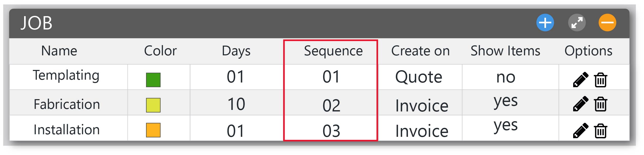
Task: Select the green Templating color swatch
Action: (x=153, y=80)
